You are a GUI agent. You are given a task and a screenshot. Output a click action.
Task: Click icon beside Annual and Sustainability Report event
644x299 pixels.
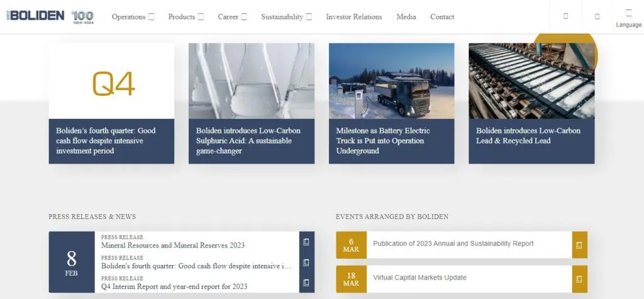[579, 245]
